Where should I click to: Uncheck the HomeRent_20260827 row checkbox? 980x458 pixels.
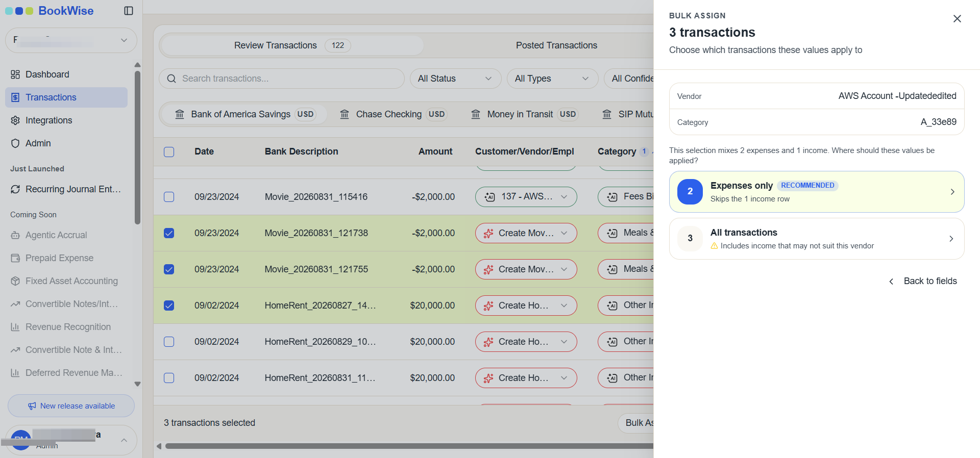click(x=169, y=306)
